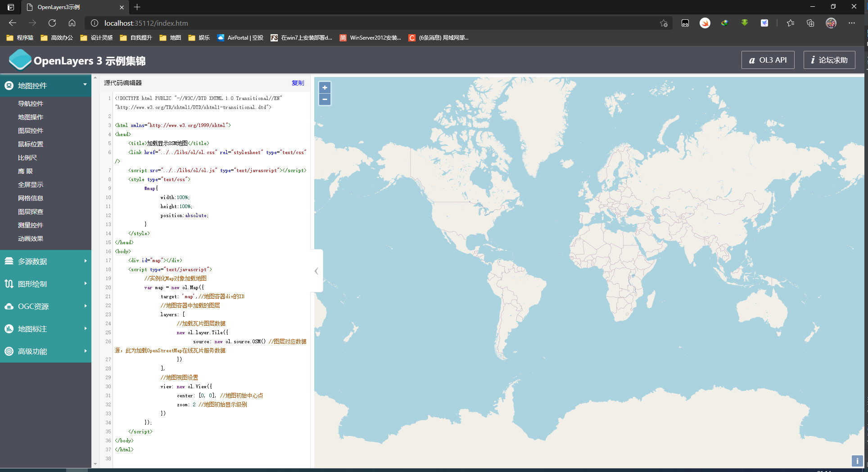Open a new browser tab
This screenshot has width=868, height=472.
[x=137, y=7]
